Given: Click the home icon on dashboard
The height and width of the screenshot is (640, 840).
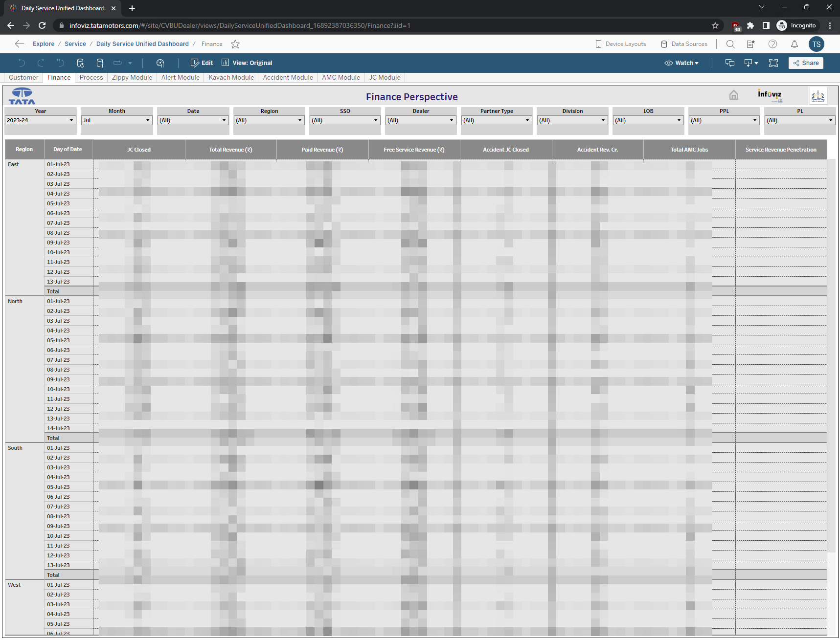Looking at the screenshot, I should tap(733, 95).
